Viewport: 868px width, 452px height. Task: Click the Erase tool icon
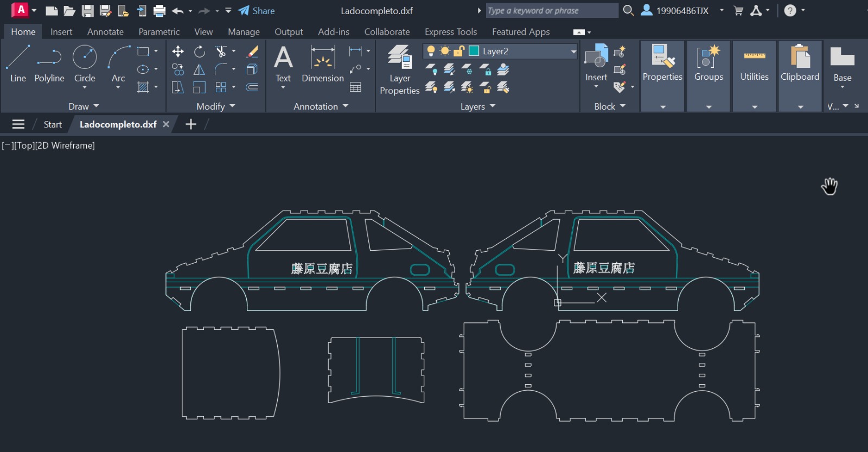(x=252, y=52)
